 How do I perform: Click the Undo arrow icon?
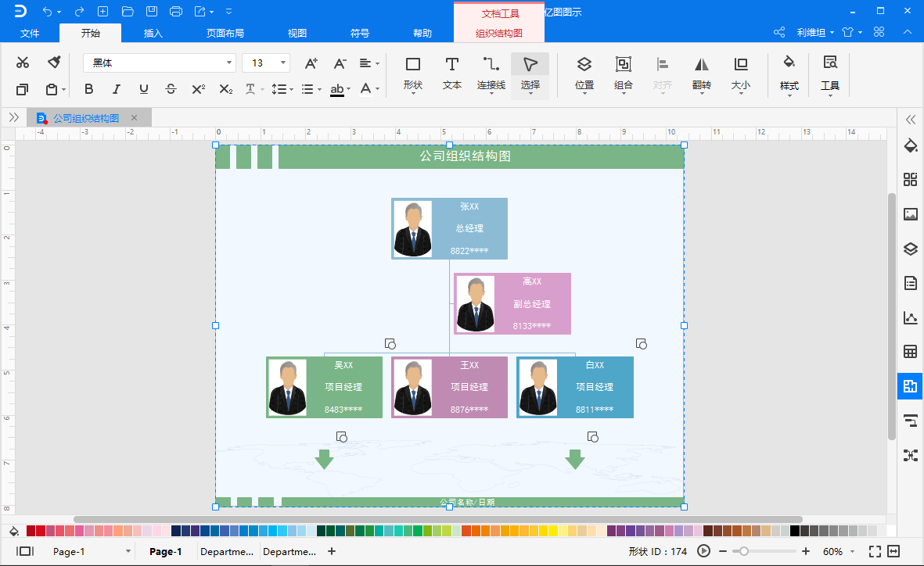(48, 11)
